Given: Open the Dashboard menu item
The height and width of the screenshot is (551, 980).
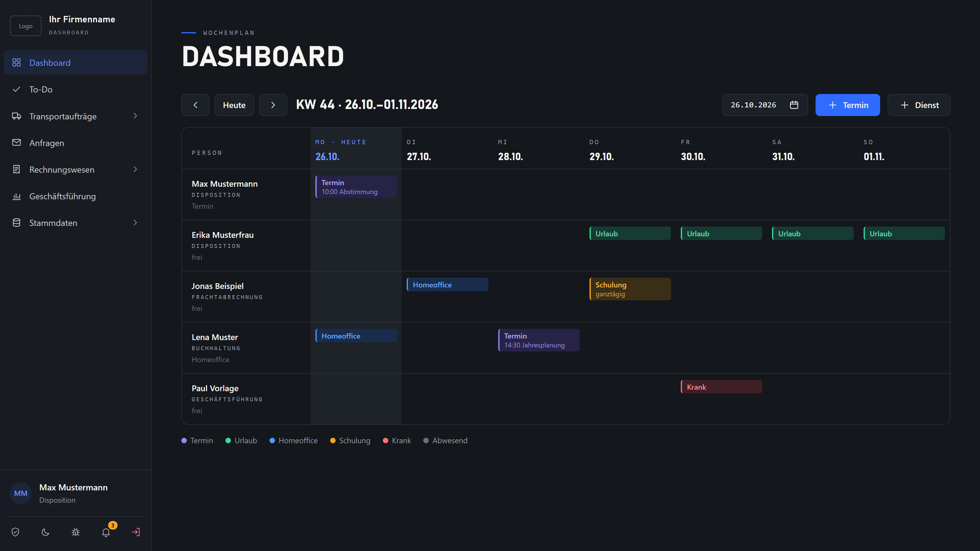Looking at the screenshot, I should coord(75,62).
